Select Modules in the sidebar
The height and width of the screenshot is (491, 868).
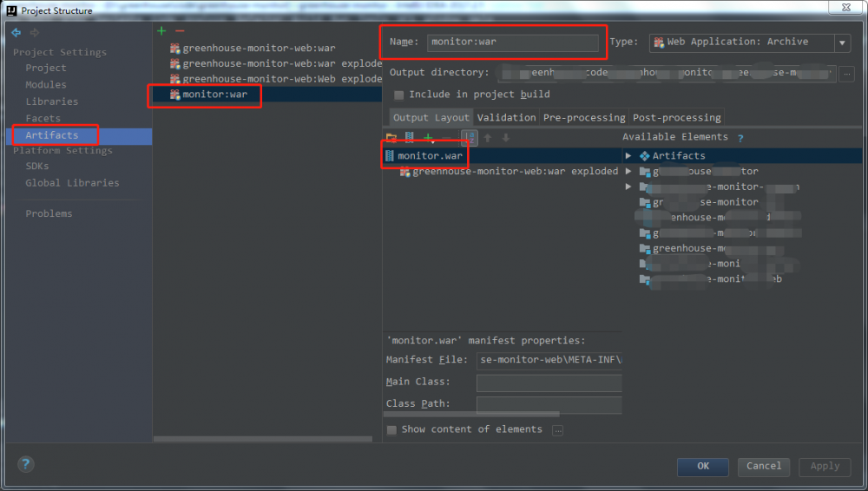46,85
